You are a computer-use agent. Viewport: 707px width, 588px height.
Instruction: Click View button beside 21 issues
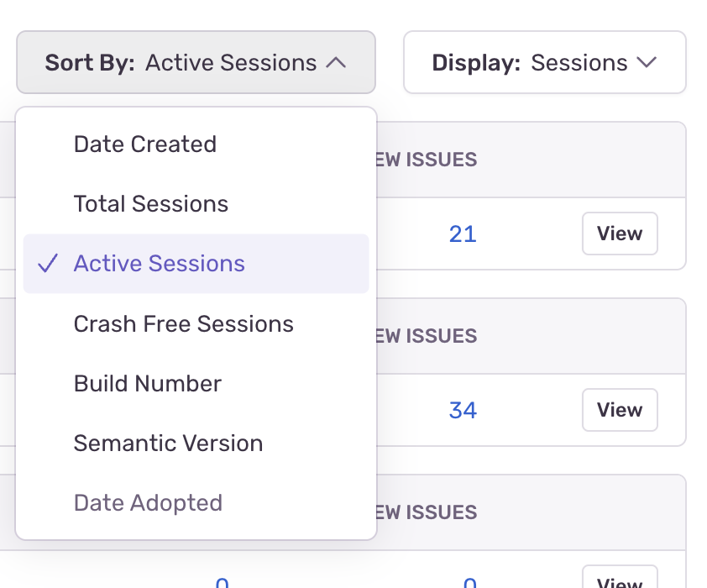point(620,234)
